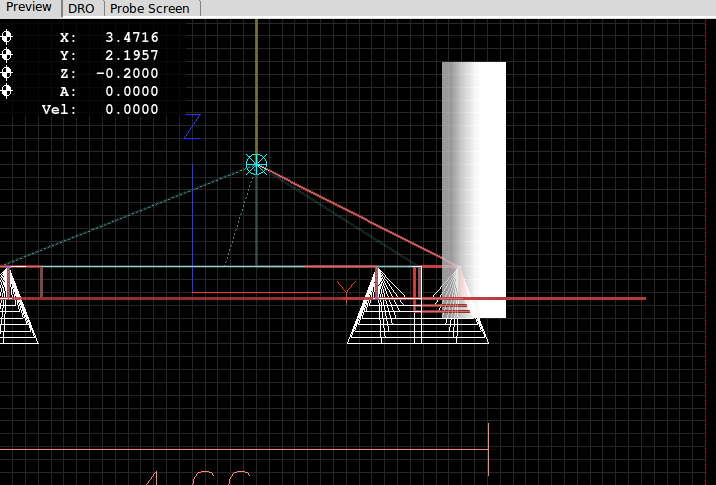Image resolution: width=716 pixels, height=485 pixels.
Task: Click the X axis homed icon
Action: pyautogui.click(x=8, y=37)
